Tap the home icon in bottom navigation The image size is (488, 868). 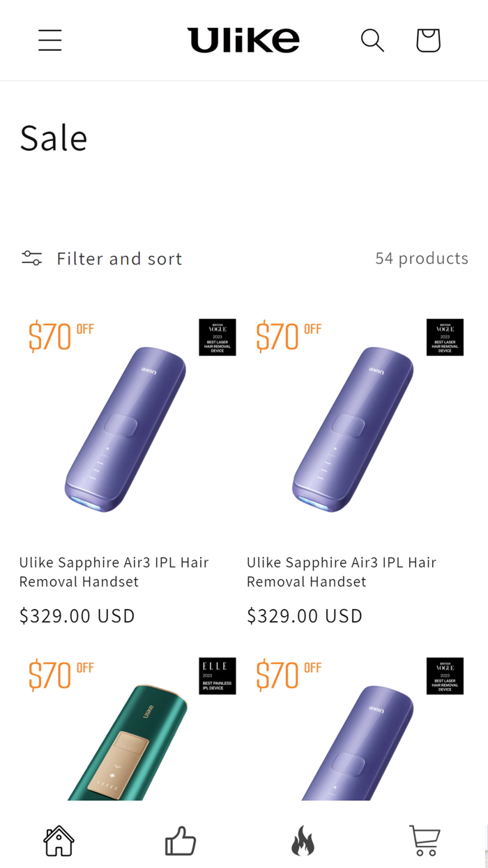point(59,841)
